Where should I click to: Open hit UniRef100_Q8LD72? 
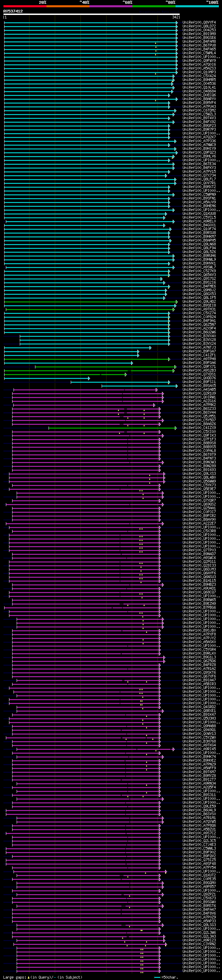click(x=199, y=26)
